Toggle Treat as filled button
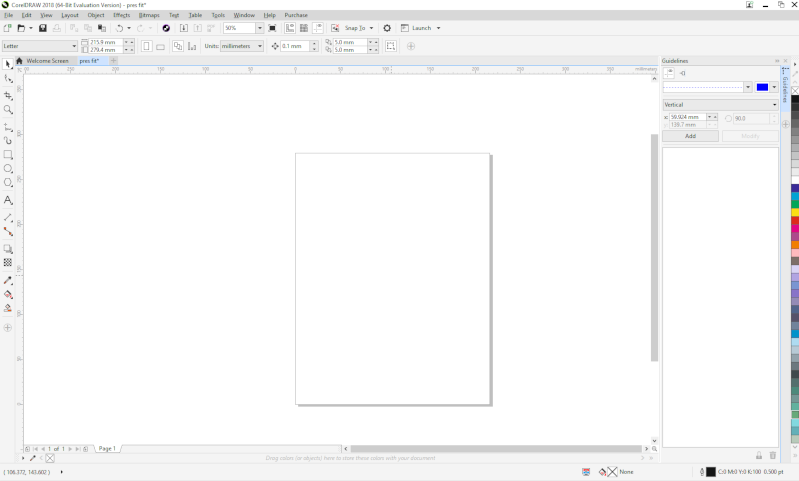The image size is (799, 481). click(x=391, y=46)
